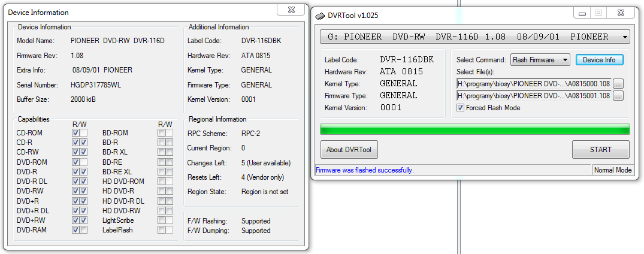The image size is (644, 254).
Task: Click the green flash progress bar
Action: coord(475,130)
